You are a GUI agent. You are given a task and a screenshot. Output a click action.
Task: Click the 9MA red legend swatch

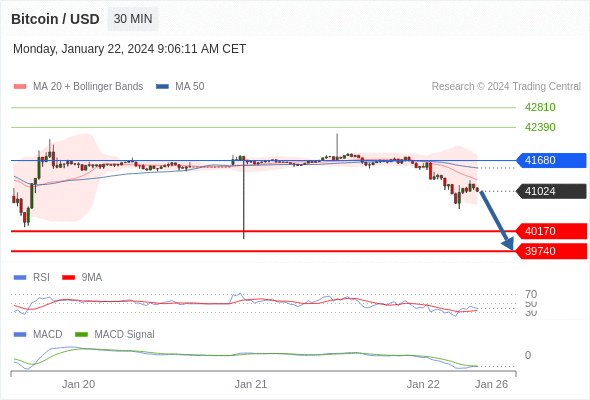[68, 278]
